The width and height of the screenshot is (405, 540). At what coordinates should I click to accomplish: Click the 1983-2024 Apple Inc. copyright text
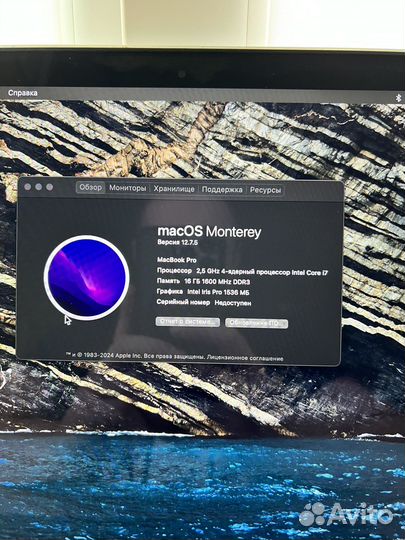click(104, 355)
